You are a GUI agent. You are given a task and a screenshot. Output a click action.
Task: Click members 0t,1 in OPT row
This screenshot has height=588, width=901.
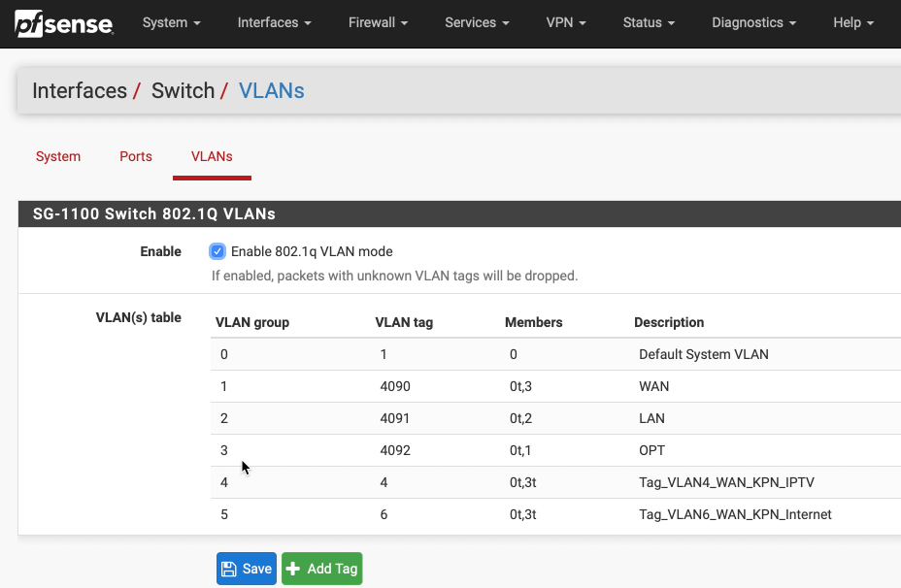(520, 451)
